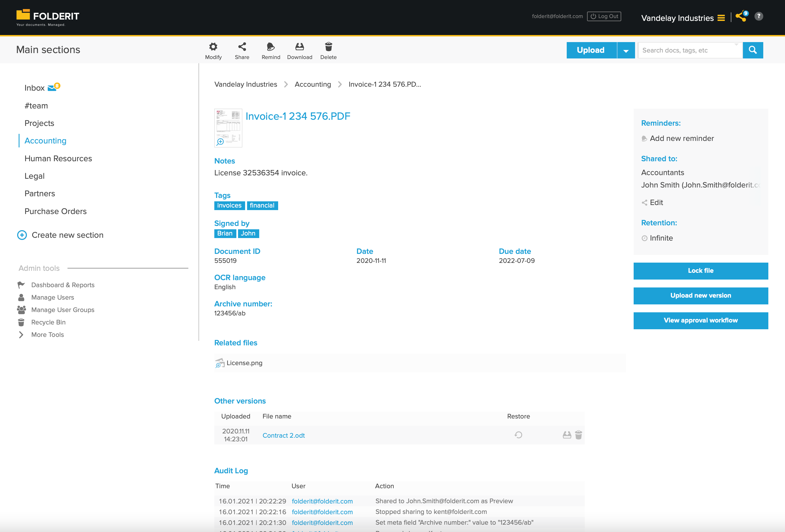Expand More Tools in Admin tools
This screenshot has height=532, width=785.
47,335
